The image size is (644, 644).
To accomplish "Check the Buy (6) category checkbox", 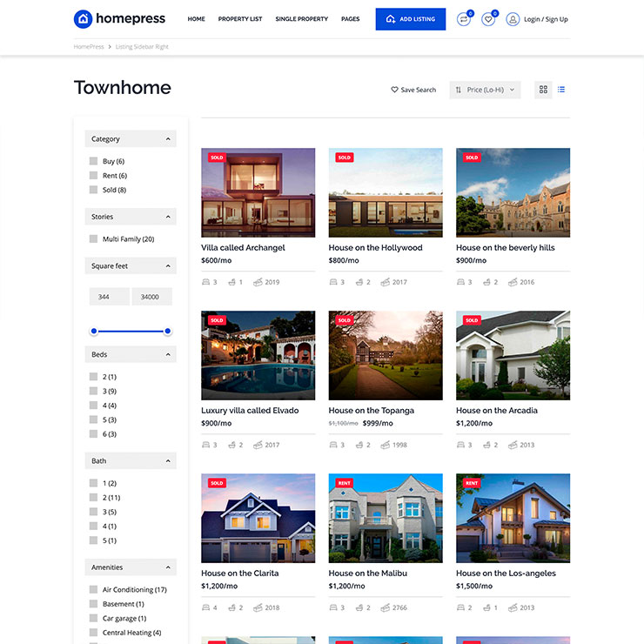I will (x=93, y=161).
